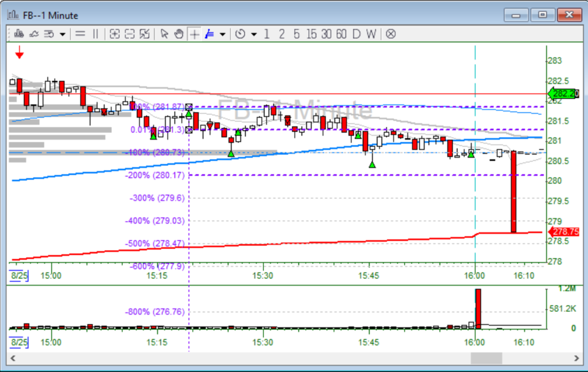This screenshot has height=372, width=588.
Task: Toggle the crosshair cursor tool
Action: point(194,34)
